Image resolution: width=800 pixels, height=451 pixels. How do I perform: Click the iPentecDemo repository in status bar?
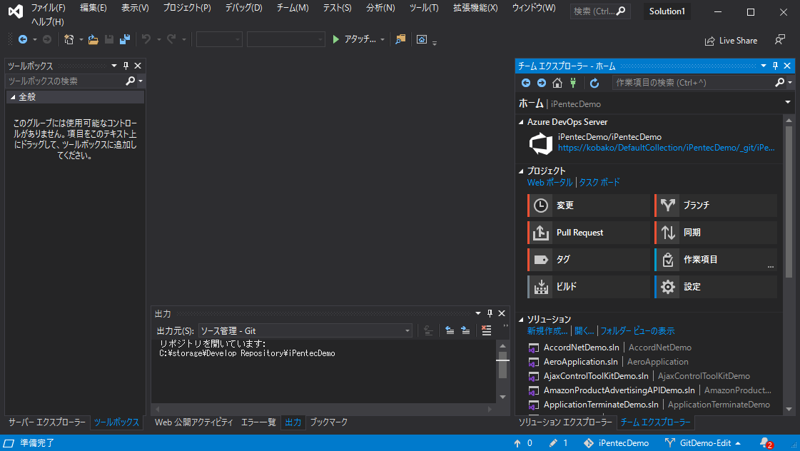(x=616, y=443)
